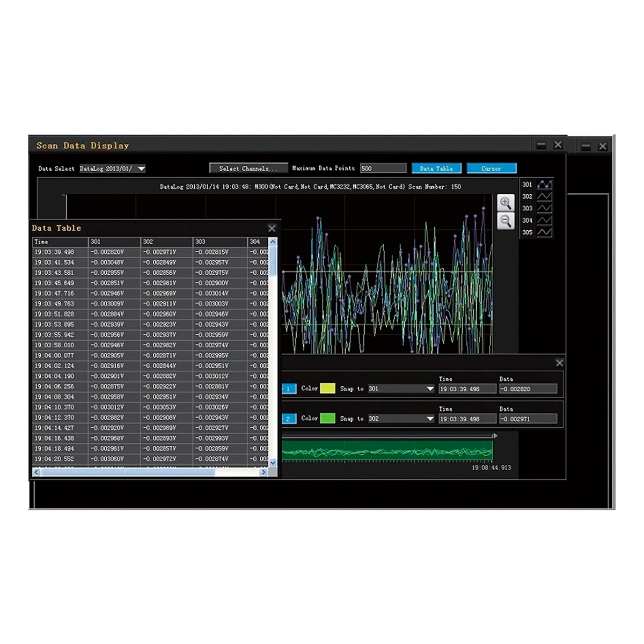Screen dimensions: 644x644
Task: Click the channel 302 line style icon
Action: (x=544, y=196)
